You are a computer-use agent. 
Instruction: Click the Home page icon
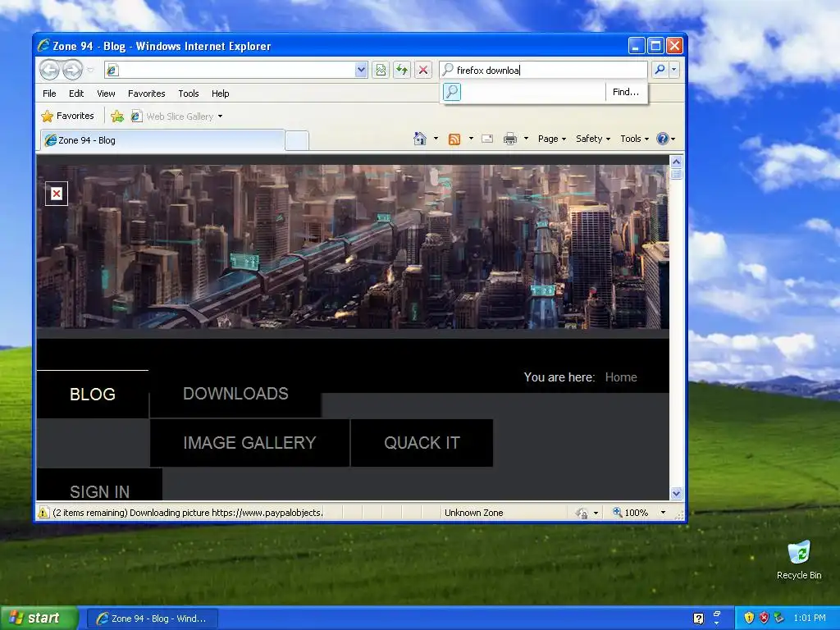[420, 139]
